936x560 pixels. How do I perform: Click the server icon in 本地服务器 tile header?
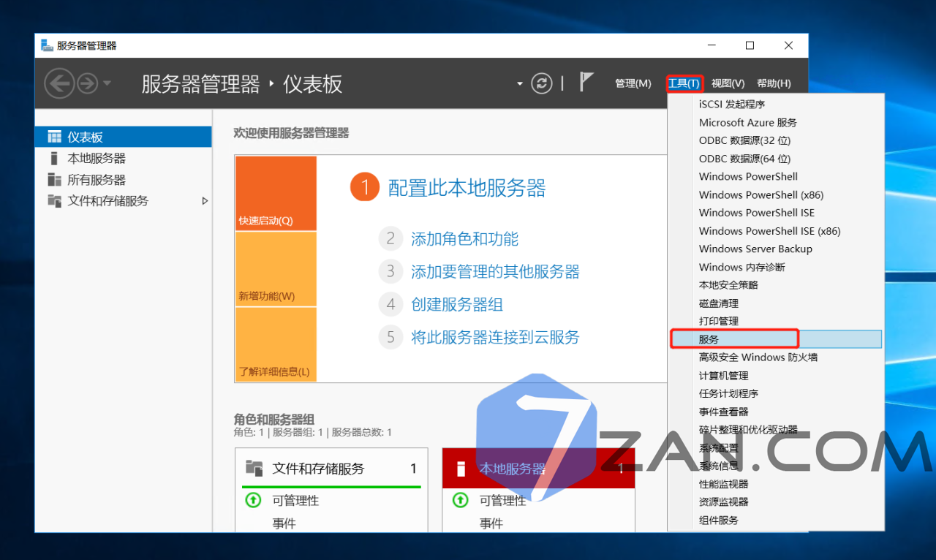(x=461, y=469)
